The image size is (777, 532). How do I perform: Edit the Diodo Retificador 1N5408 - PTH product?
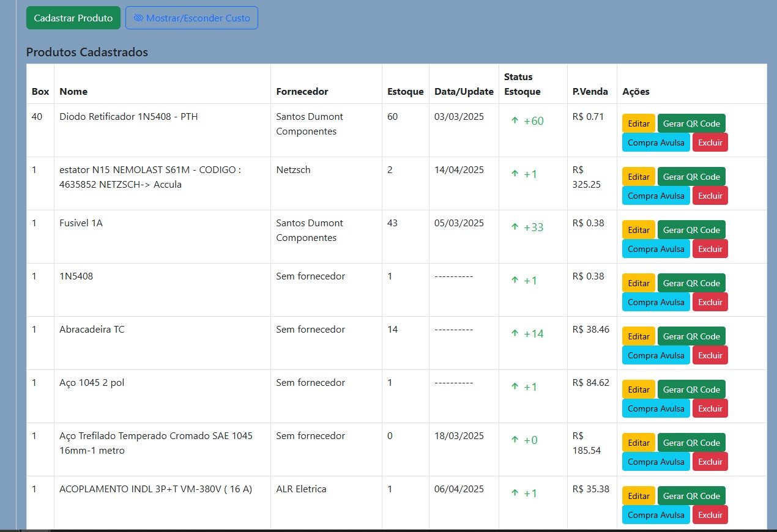(639, 124)
